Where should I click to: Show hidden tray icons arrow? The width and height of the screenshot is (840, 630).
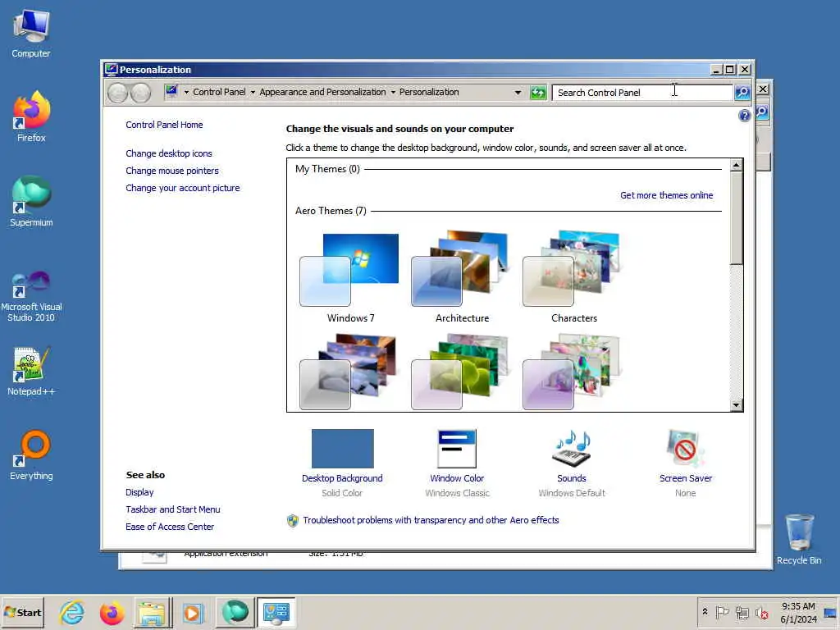(705, 612)
